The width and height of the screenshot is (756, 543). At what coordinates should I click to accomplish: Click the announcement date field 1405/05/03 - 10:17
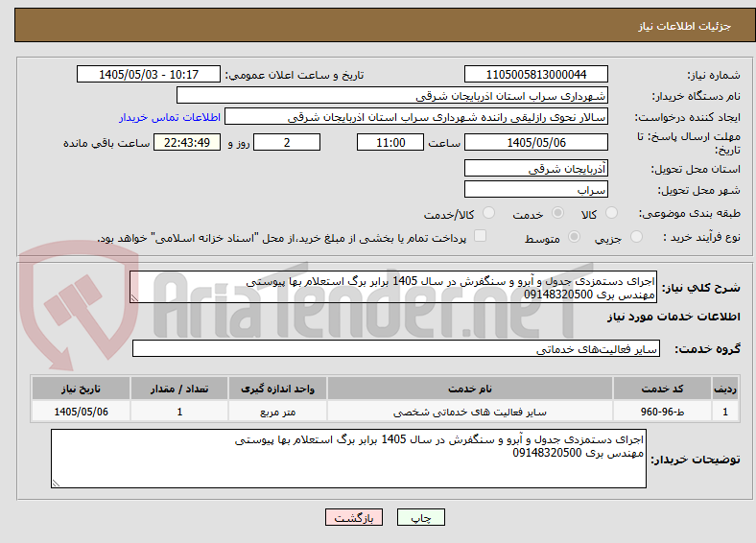pos(149,74)
